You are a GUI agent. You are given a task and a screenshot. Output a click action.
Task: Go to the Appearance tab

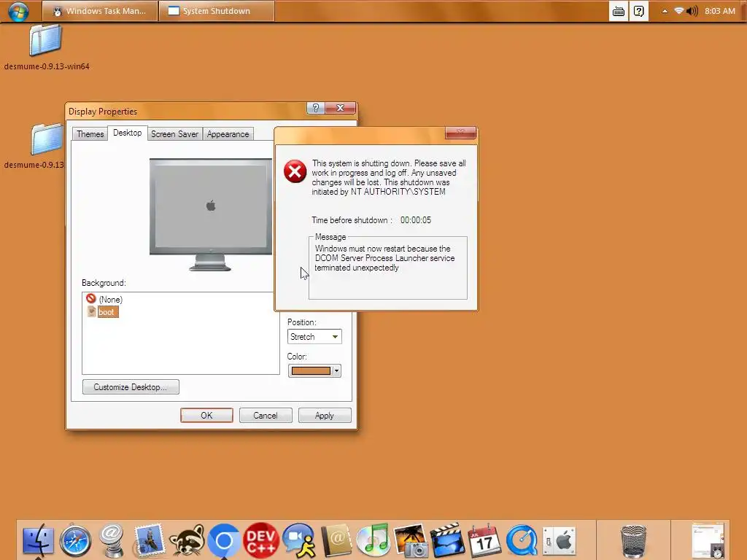pyautogui.click(x=228, y=134)
